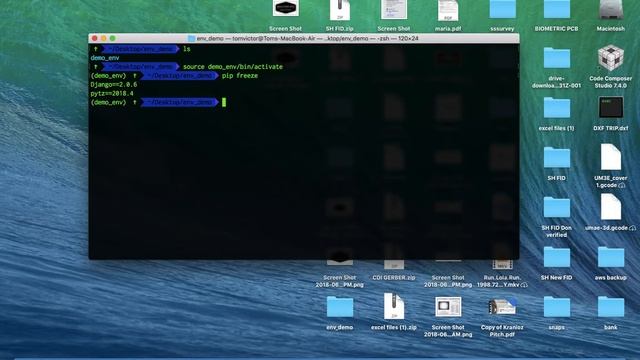Click the prompt path segment before 'pip freeze'
This screenshot has height=360, width=640.
[x=180, y=76]
